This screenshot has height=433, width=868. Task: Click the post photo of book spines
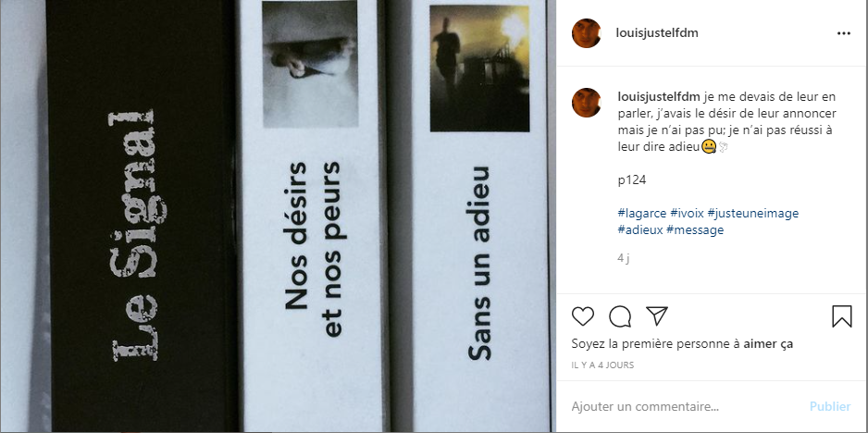278,216
